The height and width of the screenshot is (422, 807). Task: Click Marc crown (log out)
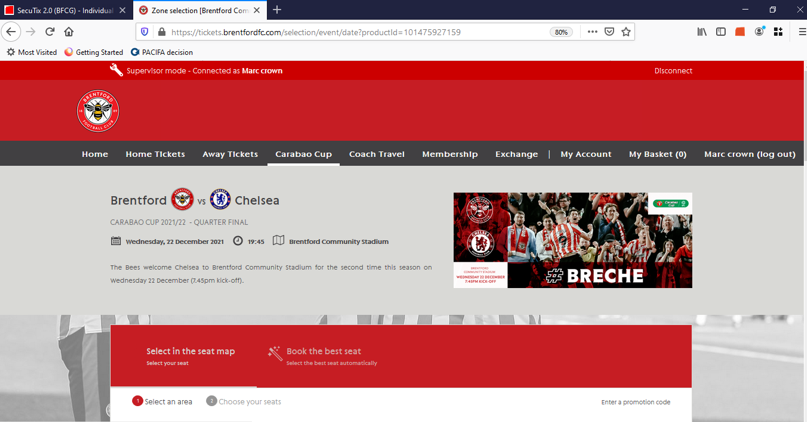[749, 154]
